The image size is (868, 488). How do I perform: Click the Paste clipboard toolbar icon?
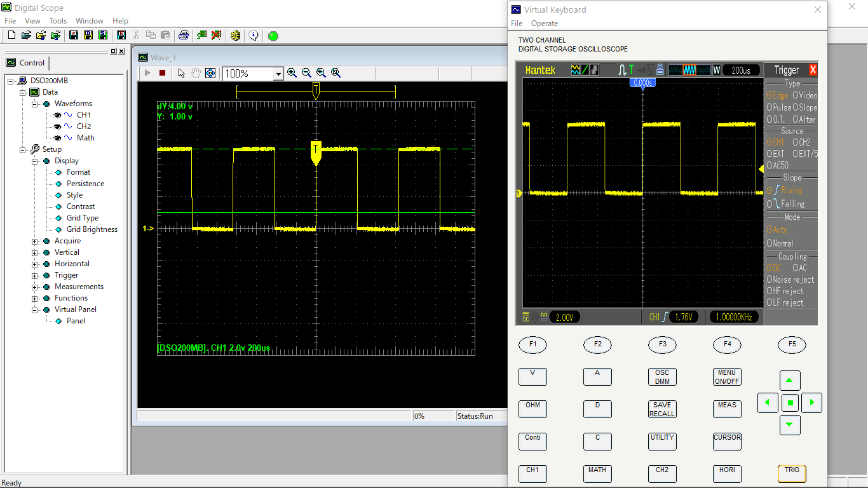[x=165, y=36]
